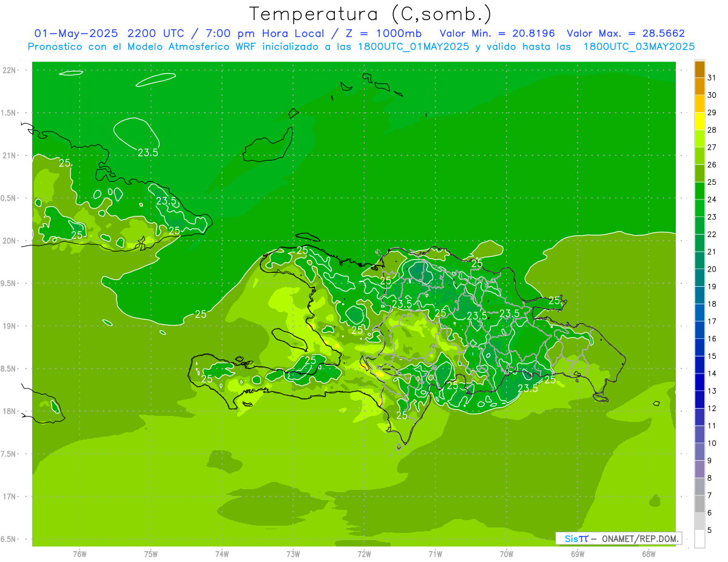Click the legend value '14'
Viewport: 728px width, 562px height.
pos(712,373)
